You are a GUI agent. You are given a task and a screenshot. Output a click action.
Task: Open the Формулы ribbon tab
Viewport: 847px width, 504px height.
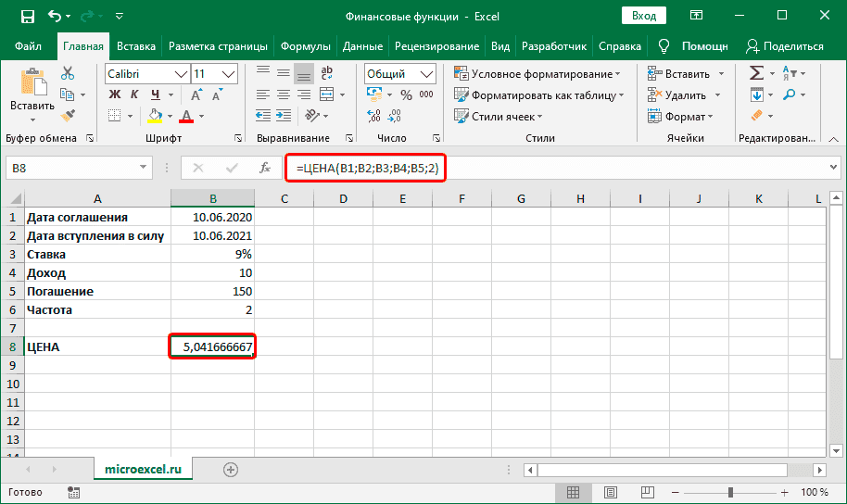(305, 46)
